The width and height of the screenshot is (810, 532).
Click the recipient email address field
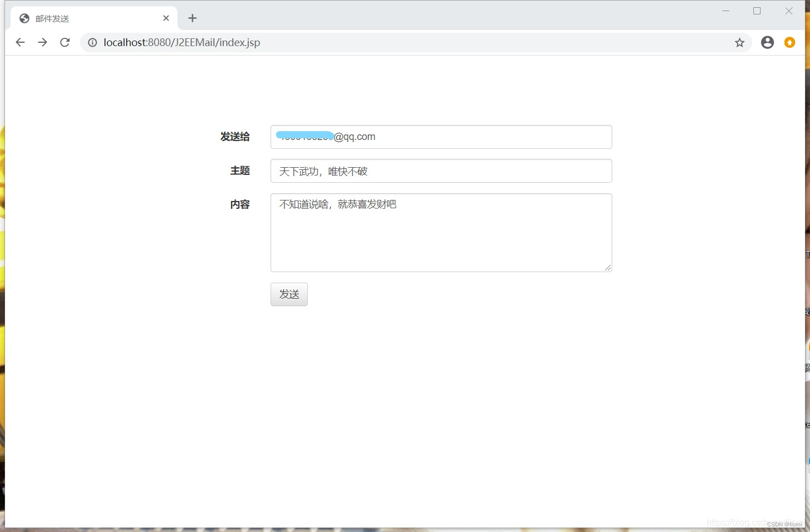441,137
